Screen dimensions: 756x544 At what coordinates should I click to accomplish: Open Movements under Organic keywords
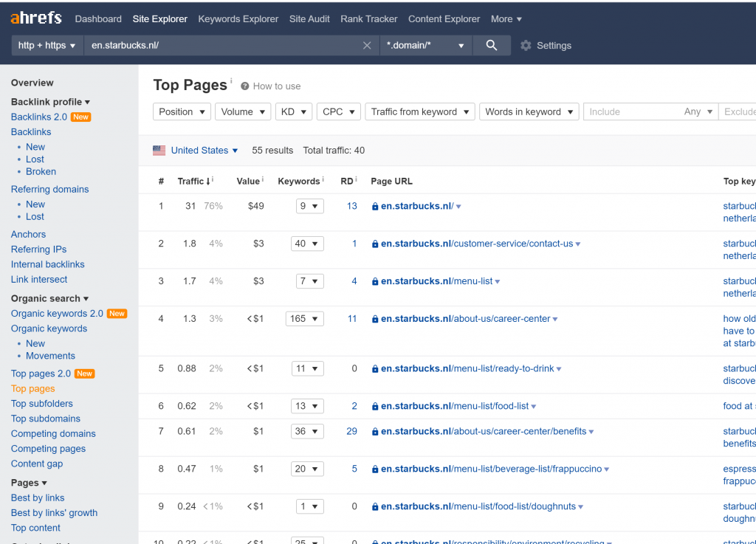pyautogui.click(x=51, y=356)
